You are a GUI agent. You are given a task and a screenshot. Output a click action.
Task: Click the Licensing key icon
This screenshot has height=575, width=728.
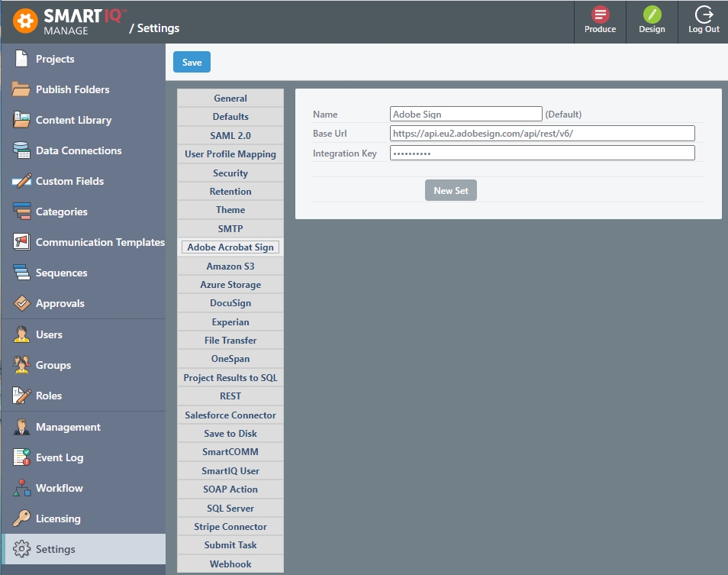21,518
